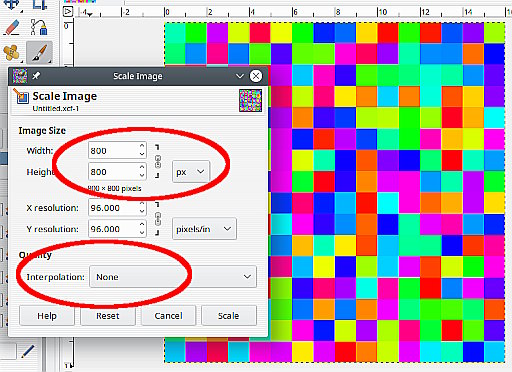Select the Paths tool
The image size is (512, 372).
[x=39, y=27]
